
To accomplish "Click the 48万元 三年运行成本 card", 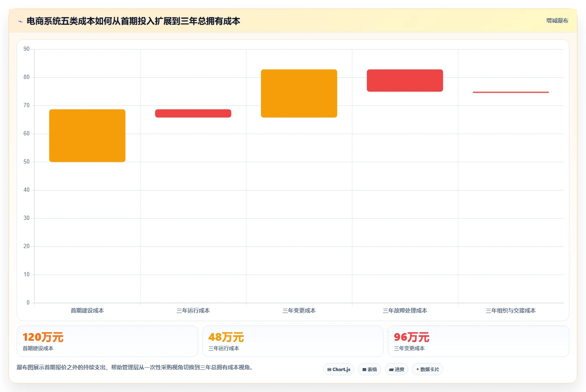I will pos(293,341).
